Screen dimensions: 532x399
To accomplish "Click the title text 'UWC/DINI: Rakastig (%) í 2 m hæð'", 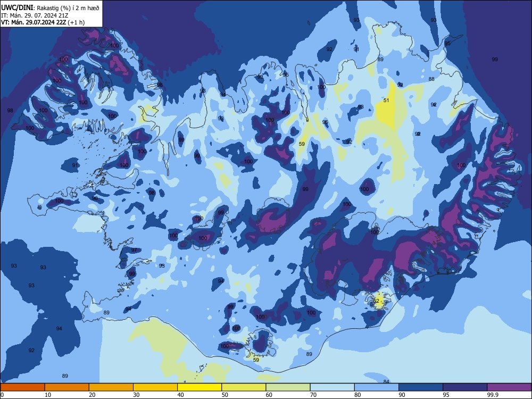I will tap(50, 8).
